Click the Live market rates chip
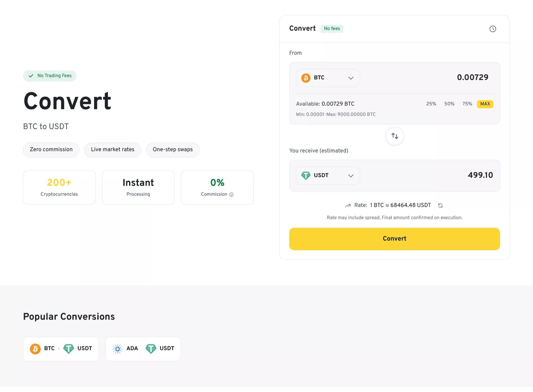533x392 pixels. click(113, 150)
